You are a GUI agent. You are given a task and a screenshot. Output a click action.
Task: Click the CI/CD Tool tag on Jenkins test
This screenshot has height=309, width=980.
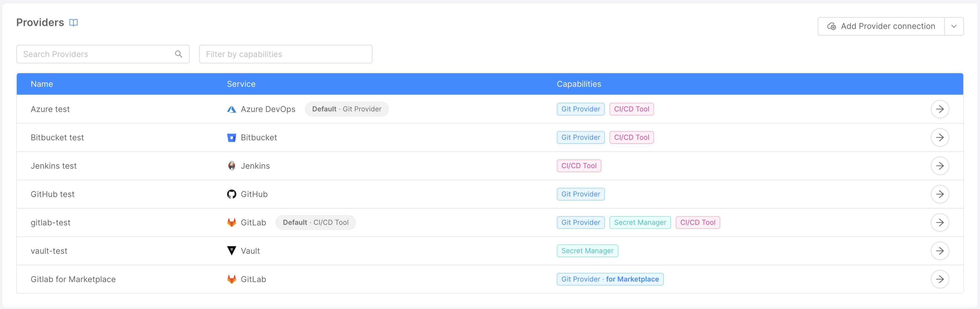click(579, 165)
